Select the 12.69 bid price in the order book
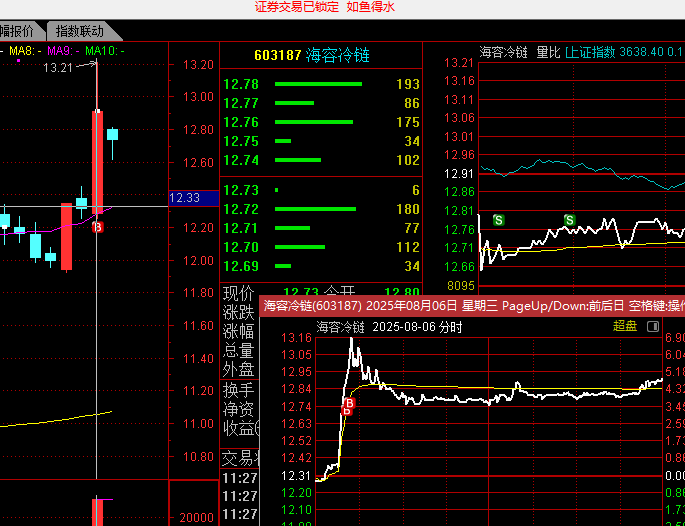 tap(241, 266)
